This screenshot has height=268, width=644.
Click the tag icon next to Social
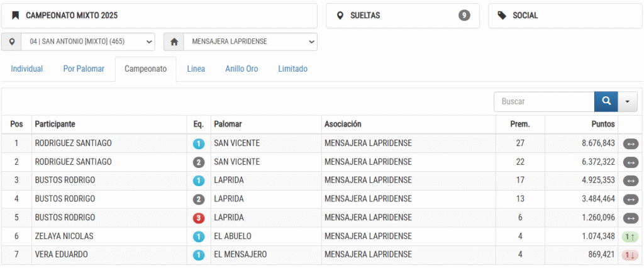click(502, 16)
